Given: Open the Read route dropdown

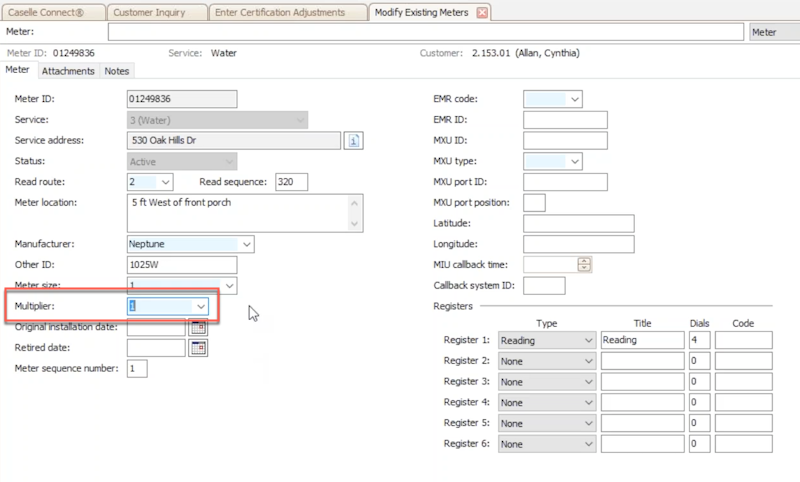Looking at the screenshot, I should [x=165, y=182].
